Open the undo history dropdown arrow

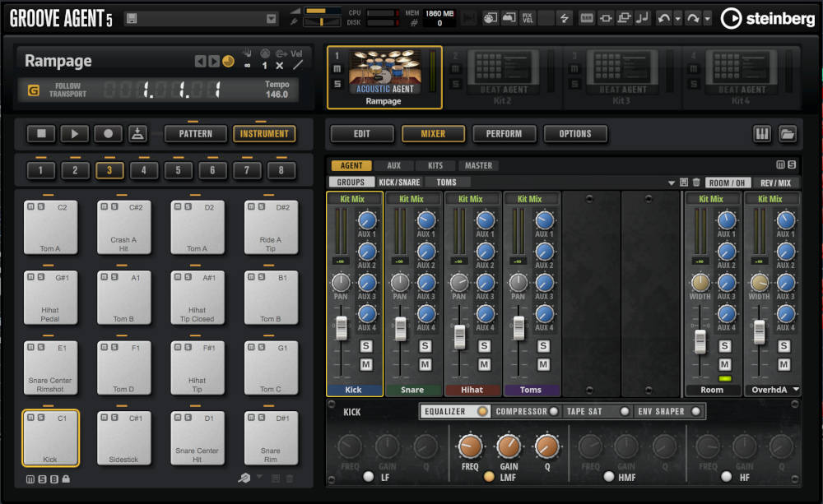point(677,16)
